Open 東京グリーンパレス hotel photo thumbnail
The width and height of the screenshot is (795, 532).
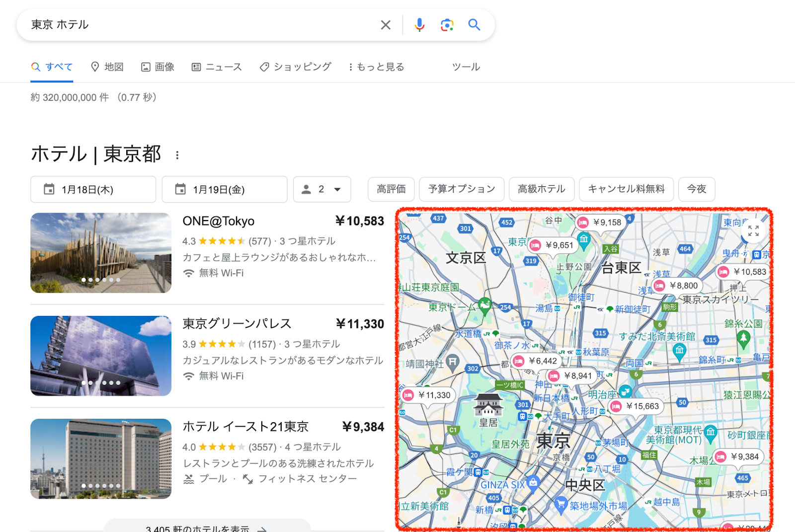pos(101,356)
